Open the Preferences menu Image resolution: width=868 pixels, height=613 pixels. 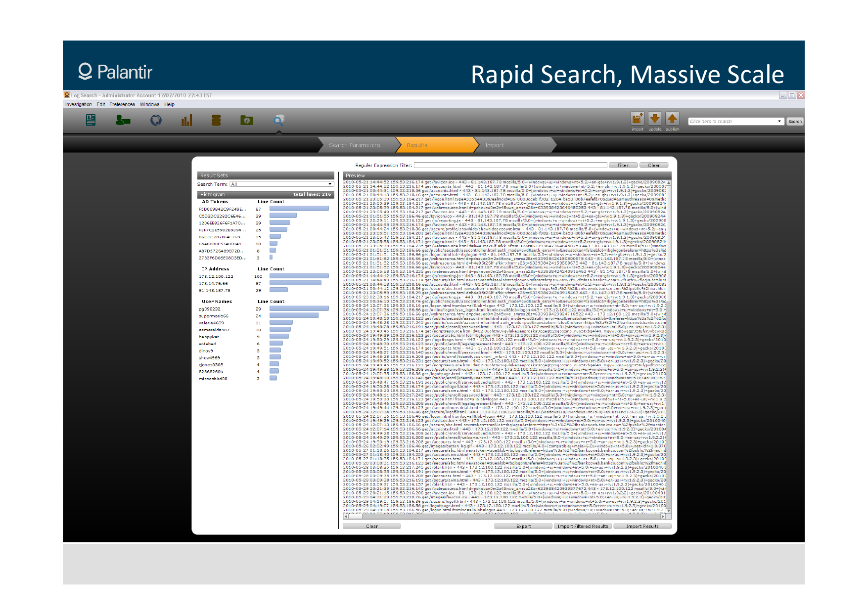coord(122,104)
